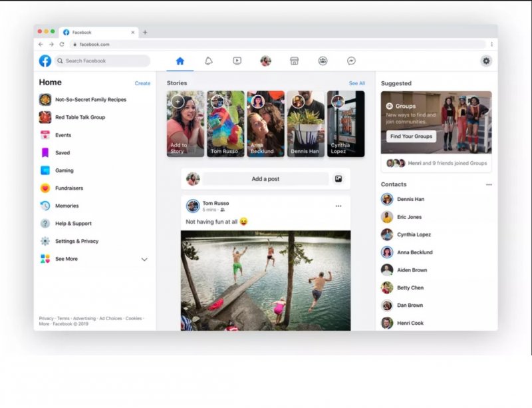This screenshot has width=532, height=408.
Task: Open Memories in the left sidebar
Action: (65, 206)
